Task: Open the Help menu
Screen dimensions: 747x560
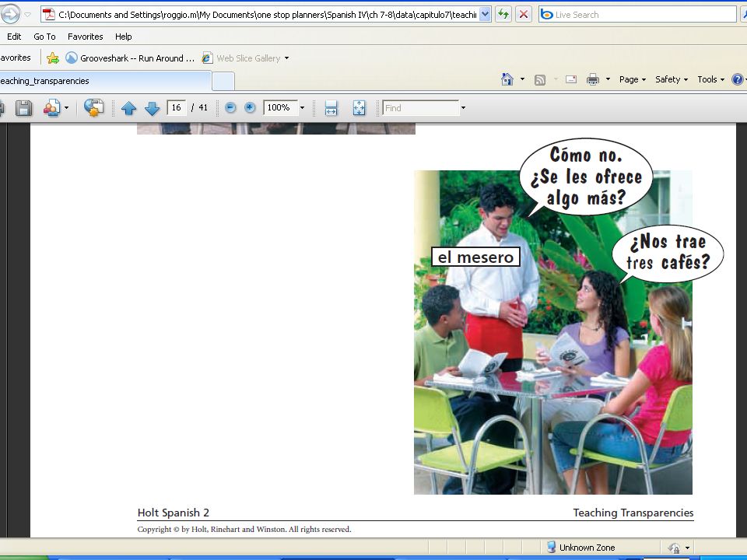Action: (124, 37)
